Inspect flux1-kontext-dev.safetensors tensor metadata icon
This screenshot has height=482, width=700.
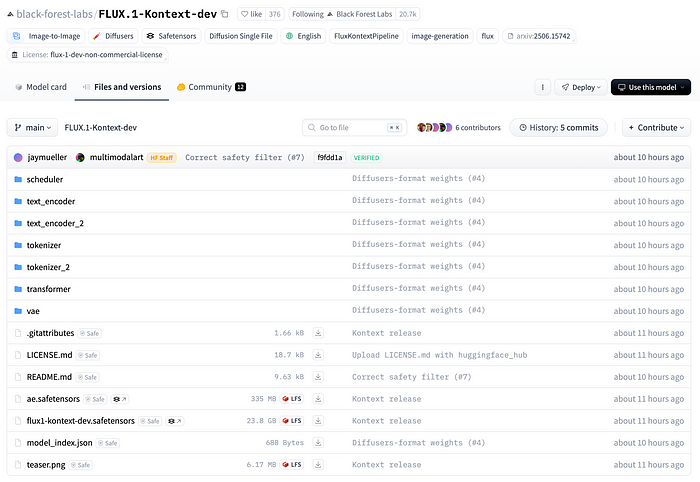175,421
